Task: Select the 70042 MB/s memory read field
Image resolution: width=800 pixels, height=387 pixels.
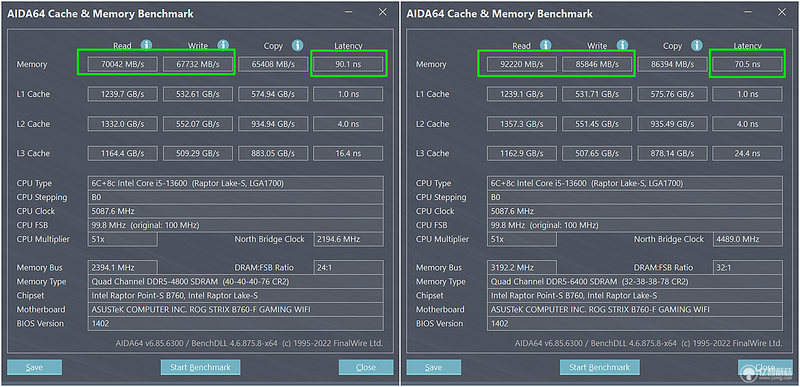Action: coord(122,64)
